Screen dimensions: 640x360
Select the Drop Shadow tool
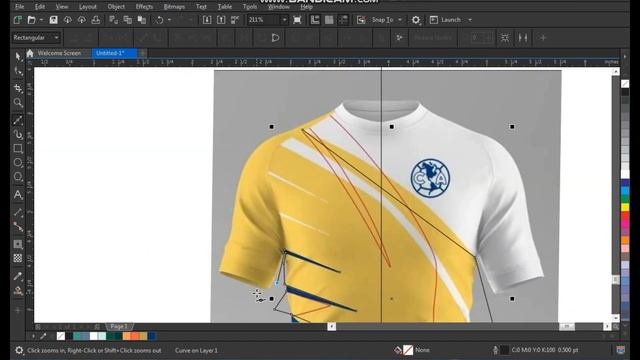point(18,244)
